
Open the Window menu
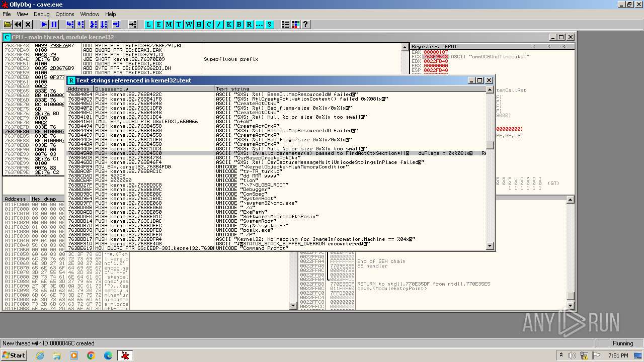(90, 14)
